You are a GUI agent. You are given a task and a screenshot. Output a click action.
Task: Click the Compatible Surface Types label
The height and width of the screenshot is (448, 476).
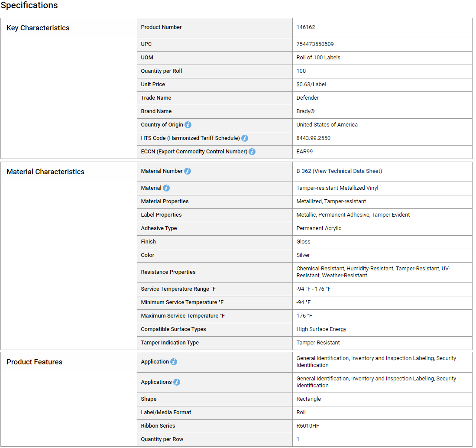[173, 329]
